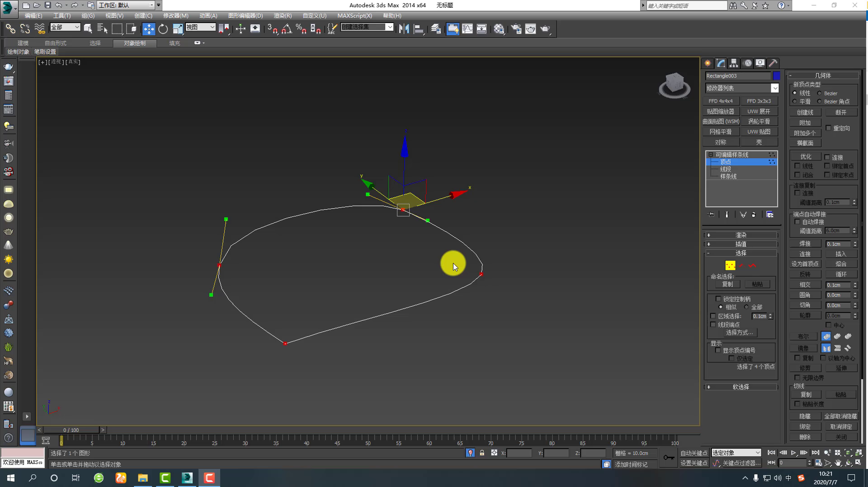Screen dimensions: 868x487
Task: Click the Save file icon
Action: point(47,5)
